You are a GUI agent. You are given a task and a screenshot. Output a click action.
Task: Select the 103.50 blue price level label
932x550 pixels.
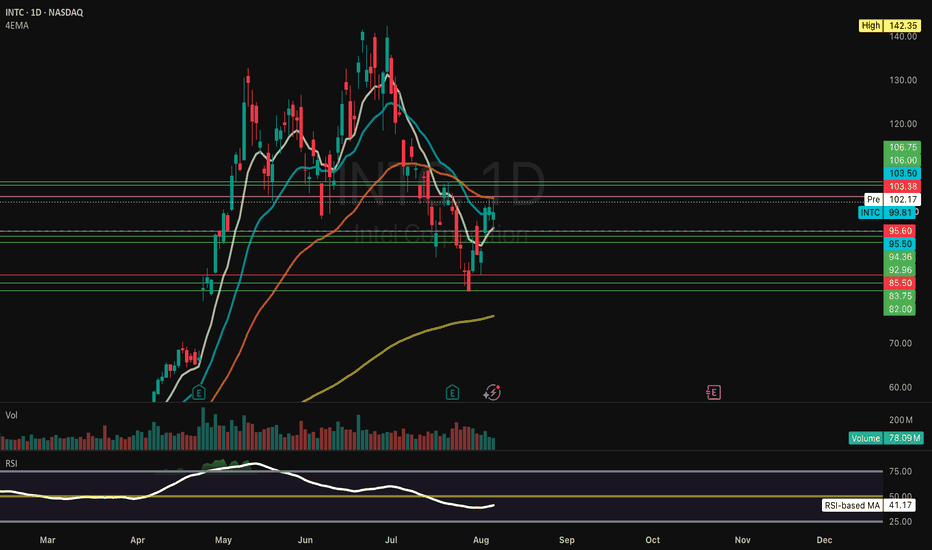902,174
